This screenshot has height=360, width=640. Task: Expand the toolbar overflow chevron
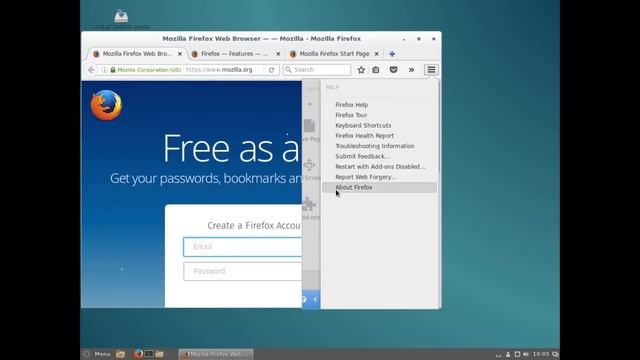coord(411,70)
